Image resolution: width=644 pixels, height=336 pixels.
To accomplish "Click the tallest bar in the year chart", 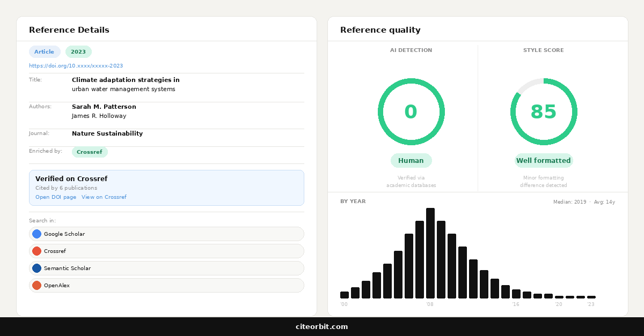I will [x=430, y=253].
